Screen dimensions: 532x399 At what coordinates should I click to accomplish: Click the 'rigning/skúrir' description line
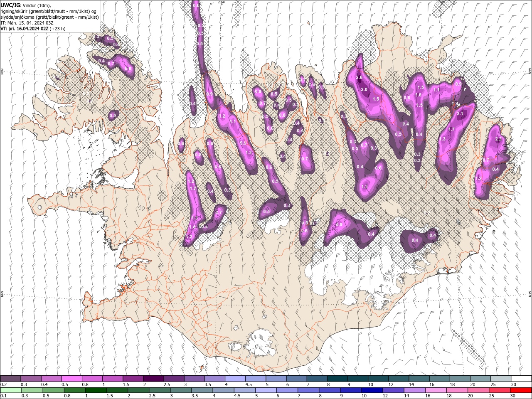49,11
